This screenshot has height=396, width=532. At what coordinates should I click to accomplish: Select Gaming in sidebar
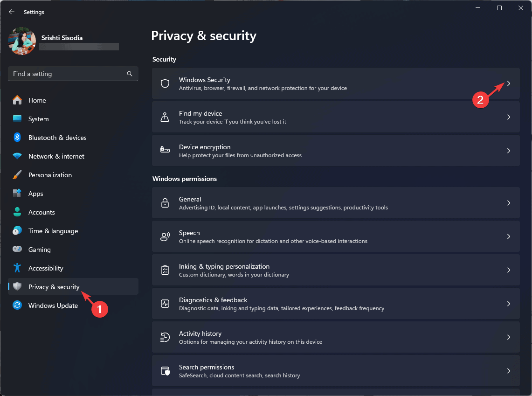pos(73,250)
